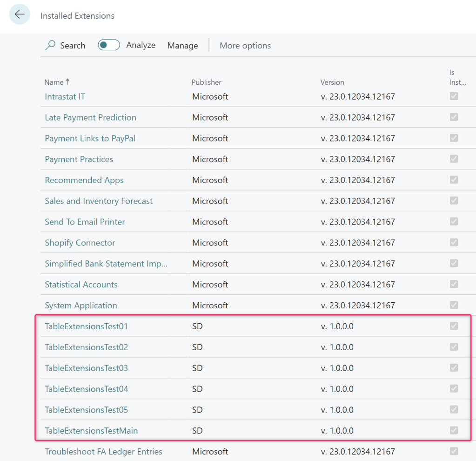
Task: Click the Is Installed checkbox for System Application
Action: click(x=454, y=305)
